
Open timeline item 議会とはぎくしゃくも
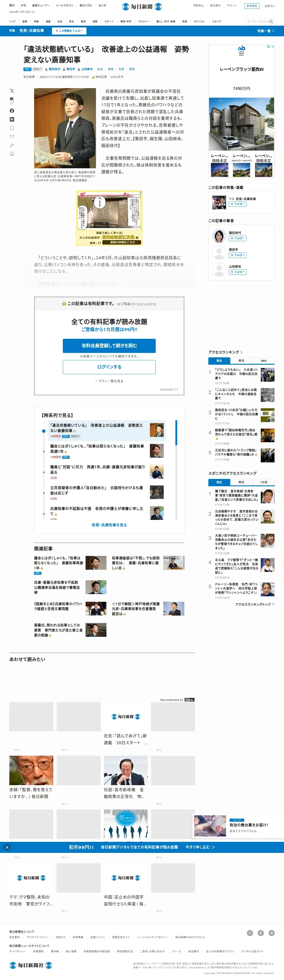tap(97, 449)
